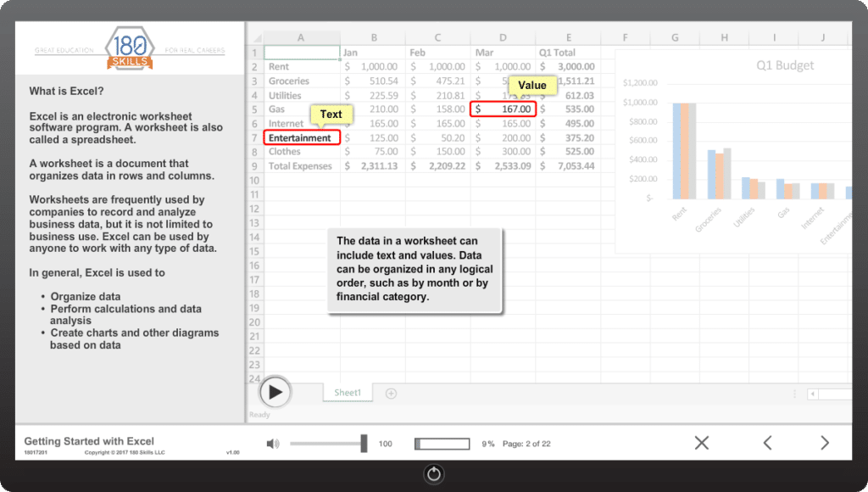Click the horizontal scrollbar left arrow
The height and width of the screenshot is (492, 868).
click(x=813, y=394)
